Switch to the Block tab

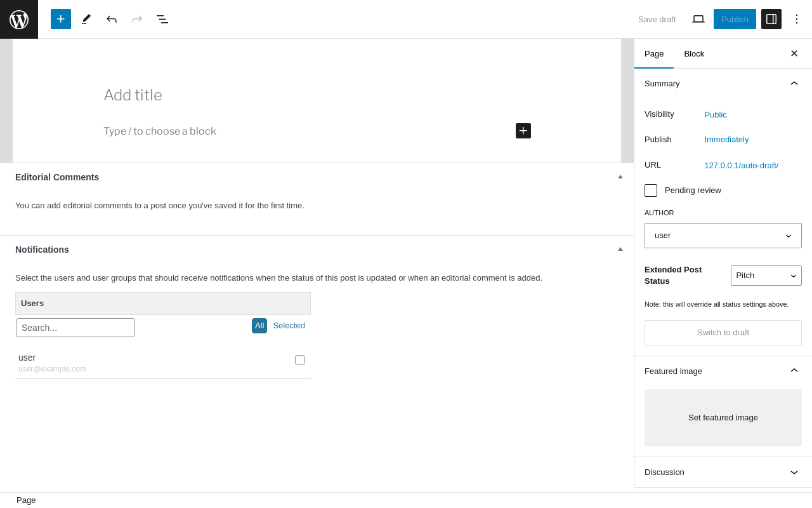[x=694, y=53]
